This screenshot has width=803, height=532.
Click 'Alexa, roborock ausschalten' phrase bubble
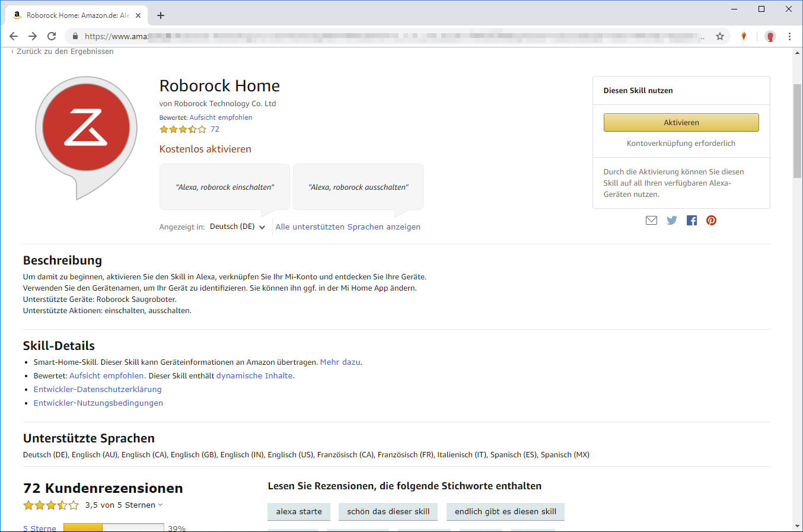(x=358, y=187)
